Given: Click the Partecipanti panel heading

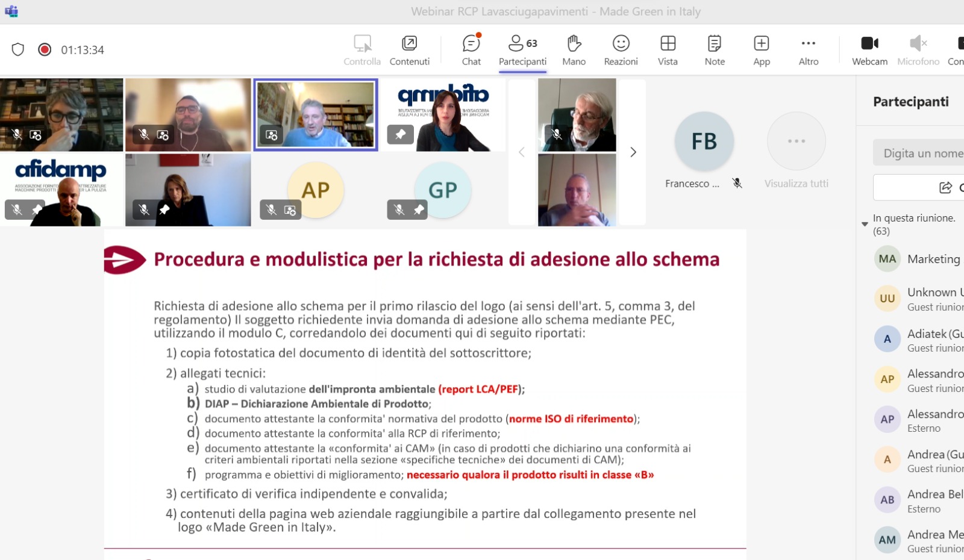Looking at the screenshot, I should [x=911, y=102].
